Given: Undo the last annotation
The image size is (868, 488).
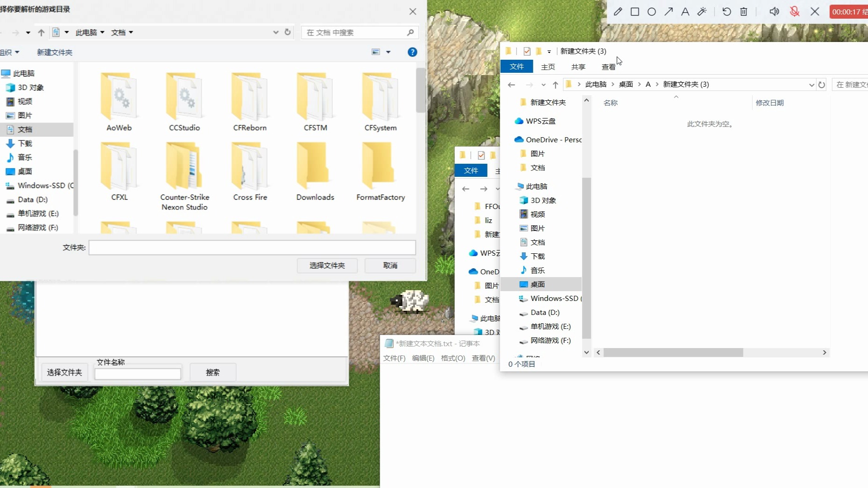Looking at the screenshot, I should pos(727,12).
